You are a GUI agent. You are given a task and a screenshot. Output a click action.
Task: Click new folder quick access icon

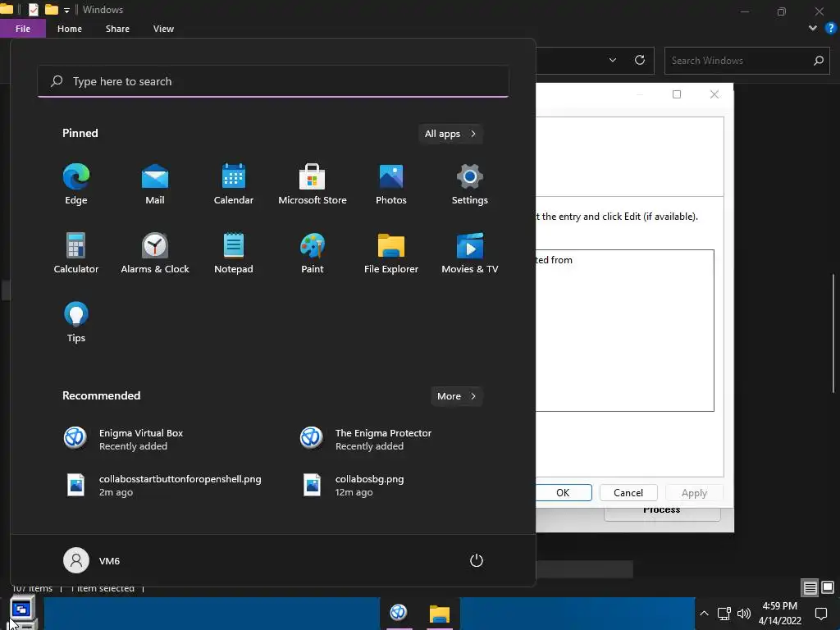pos(52,10)
